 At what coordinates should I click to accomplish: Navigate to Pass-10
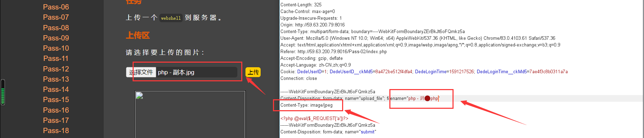point(56,48)
